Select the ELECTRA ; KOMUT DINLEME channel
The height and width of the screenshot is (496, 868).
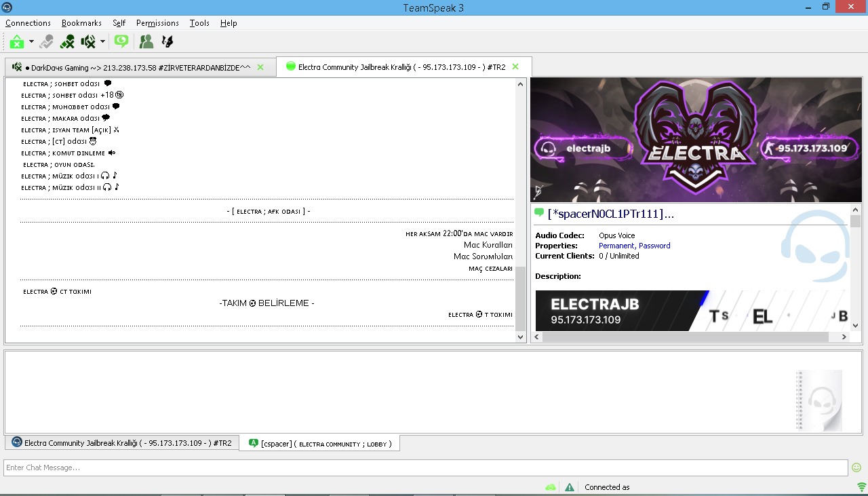tap(68, 153)
